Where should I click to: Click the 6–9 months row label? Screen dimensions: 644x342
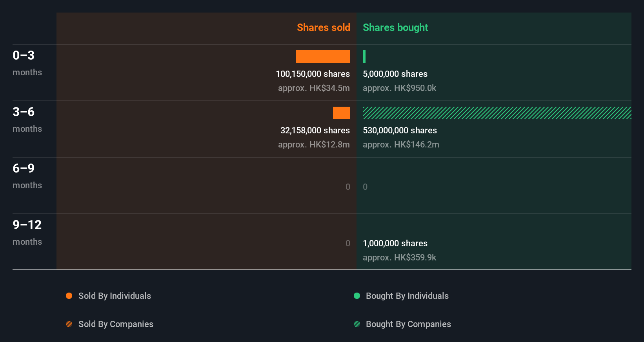point(27,176)
